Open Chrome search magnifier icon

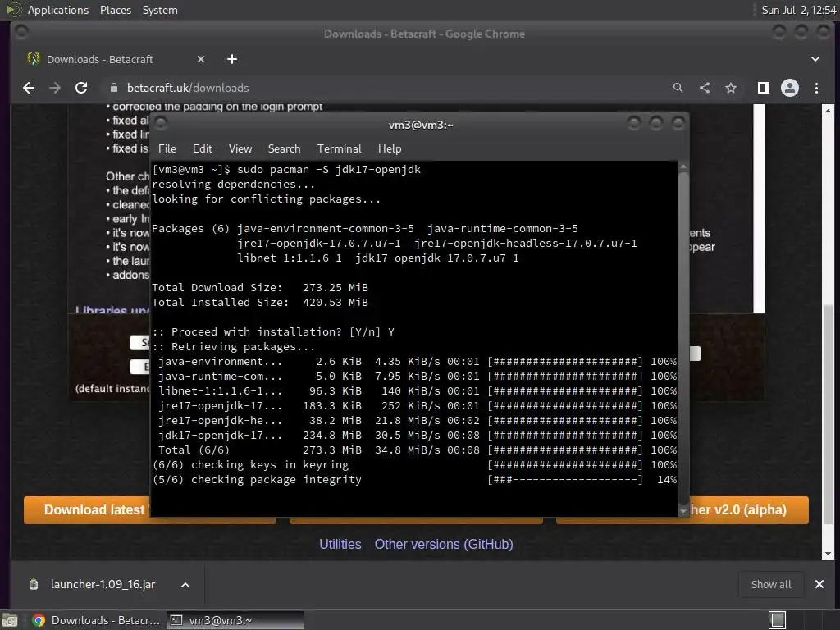coord(678,88)
